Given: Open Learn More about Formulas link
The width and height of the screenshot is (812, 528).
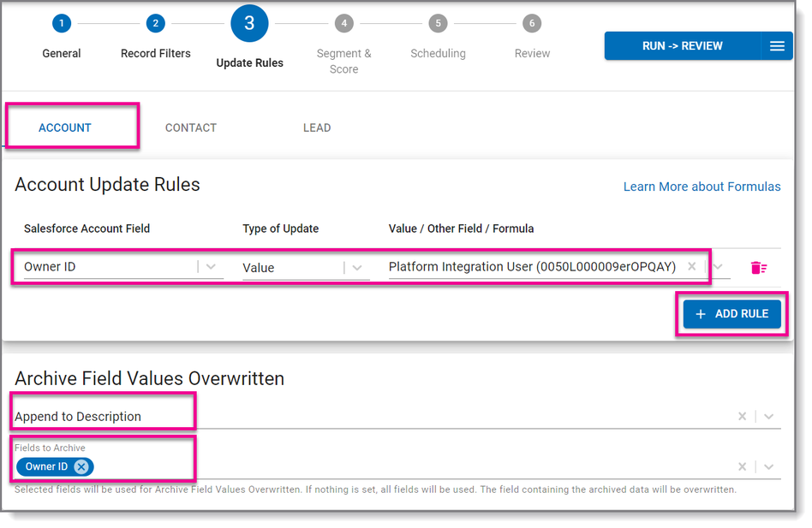Looking at the screenshot, I should click(702, 187).
